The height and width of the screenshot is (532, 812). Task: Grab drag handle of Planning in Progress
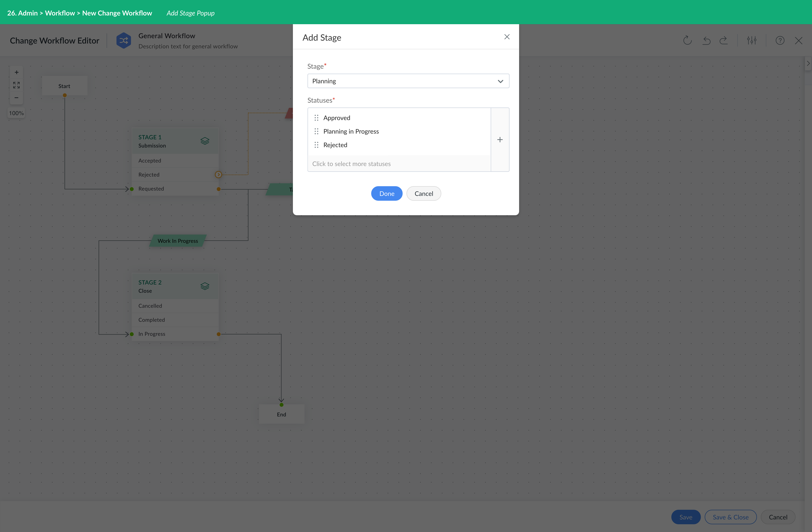[x=316, y=131]
